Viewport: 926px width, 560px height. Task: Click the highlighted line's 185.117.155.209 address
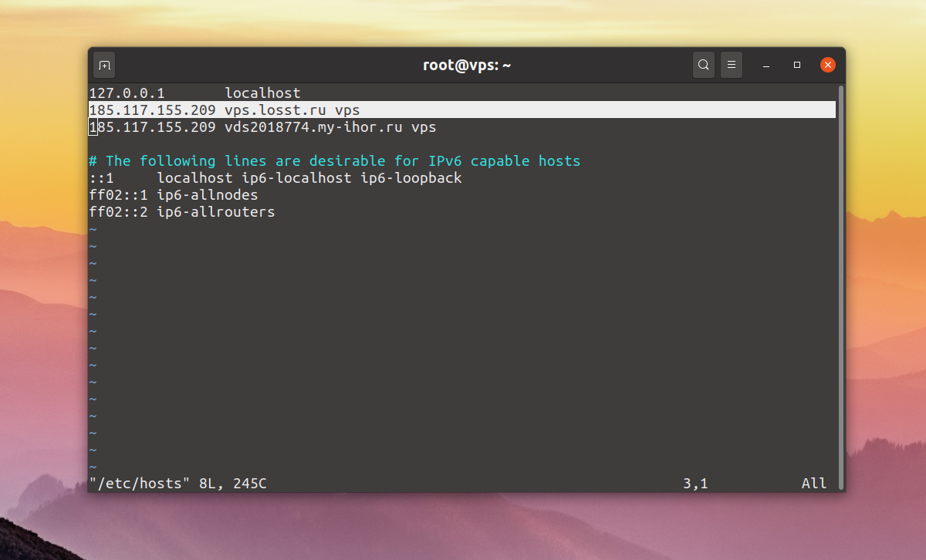(153, 110)
